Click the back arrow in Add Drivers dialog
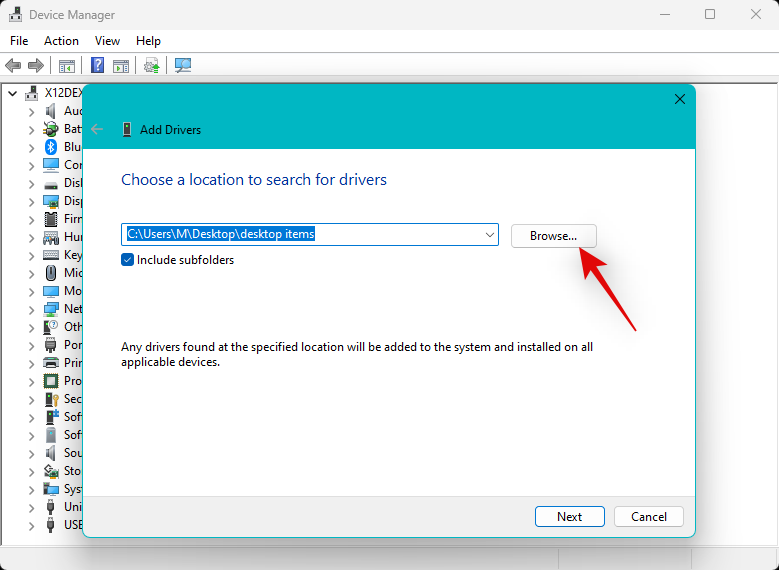 97,129
